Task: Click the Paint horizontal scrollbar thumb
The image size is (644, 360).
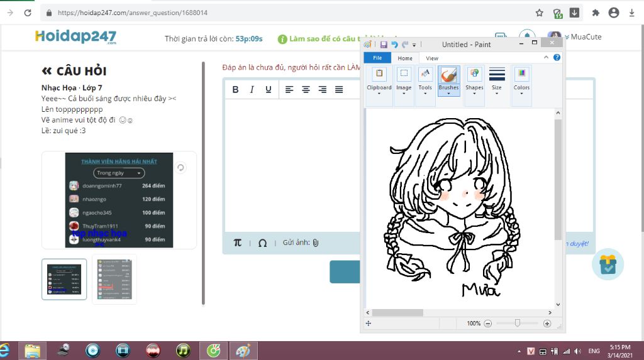Action: click(x=397, y=313)
